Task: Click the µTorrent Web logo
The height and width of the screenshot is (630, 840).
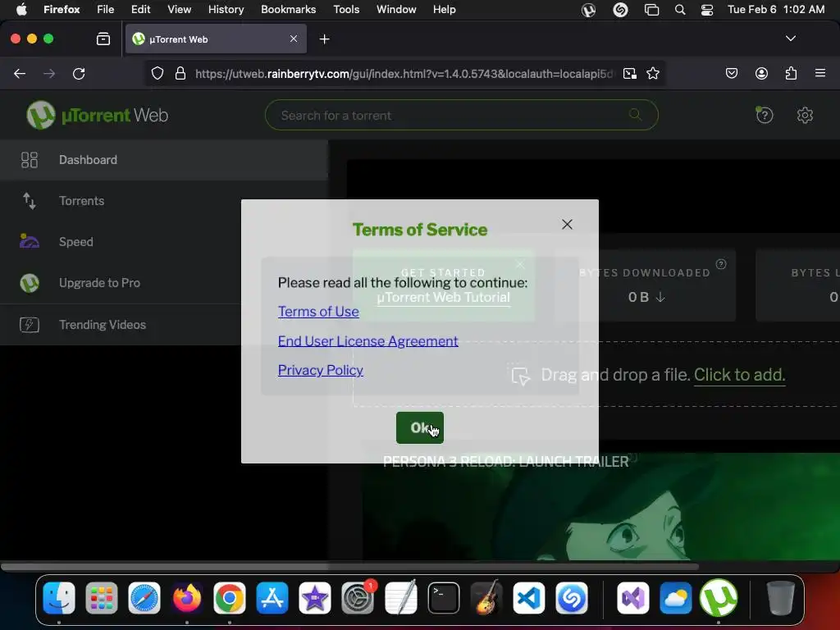Action: [97, 115]
